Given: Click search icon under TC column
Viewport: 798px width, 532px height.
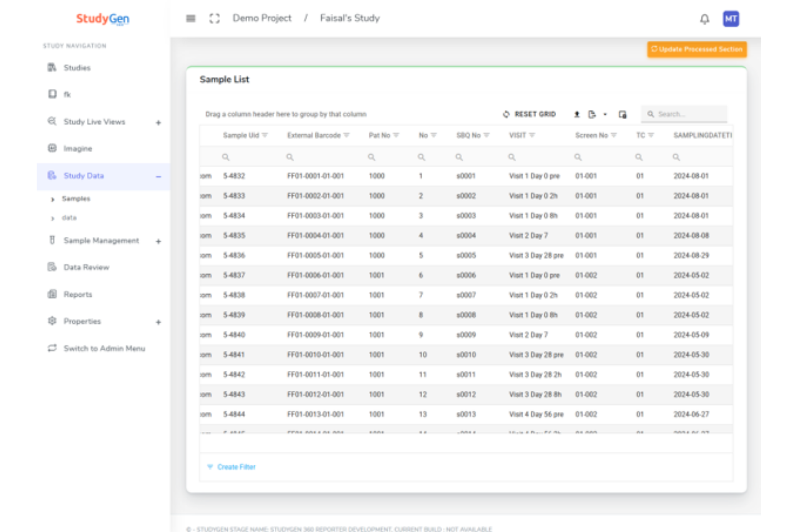Looking at the screenshot, I should point(639,157).
